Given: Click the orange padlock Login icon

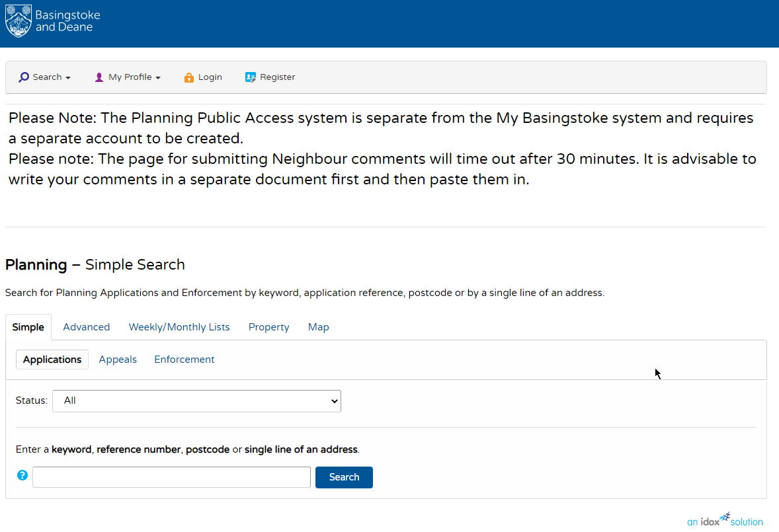Looking at the screenshot, I should tap(188, 77).
